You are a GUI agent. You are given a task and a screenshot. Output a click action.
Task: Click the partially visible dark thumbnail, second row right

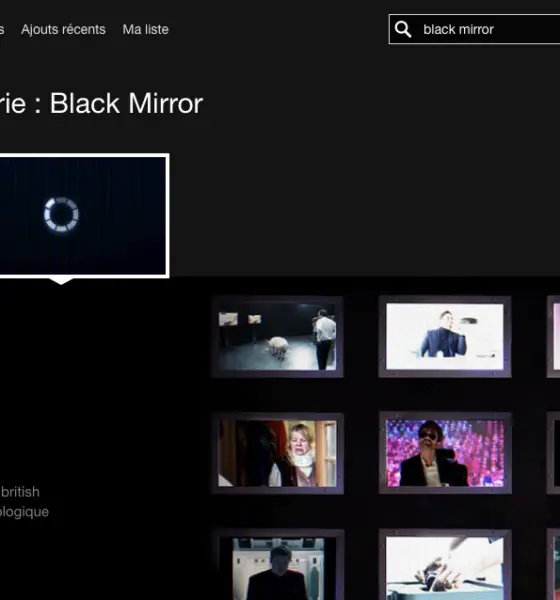click(x=554, y=453)
